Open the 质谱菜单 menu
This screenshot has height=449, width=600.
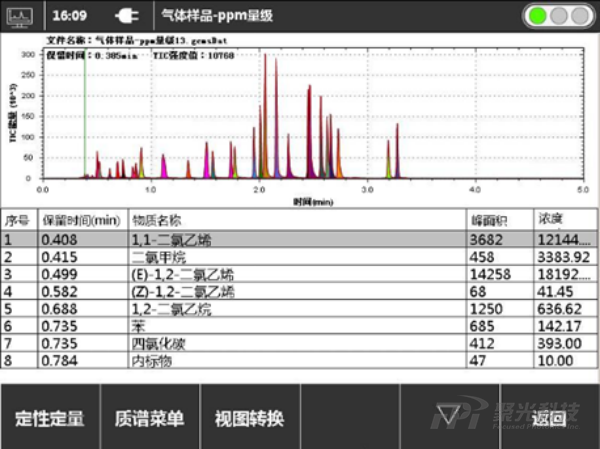[x=150, y=417]
